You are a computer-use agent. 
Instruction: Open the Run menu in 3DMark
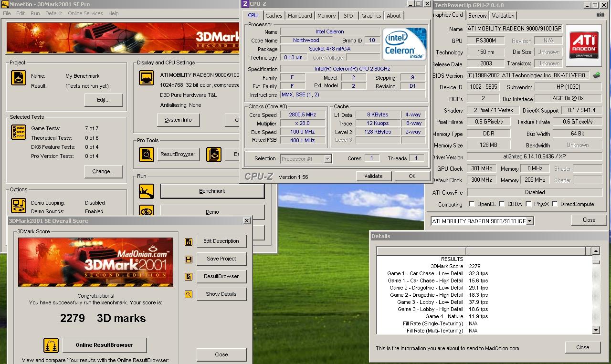[35, 13]
